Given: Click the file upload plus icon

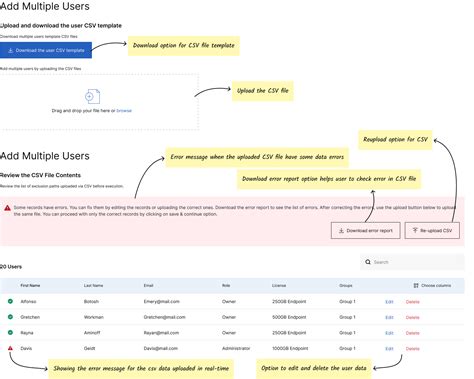Looking at the screenshot, I should 92,96.
